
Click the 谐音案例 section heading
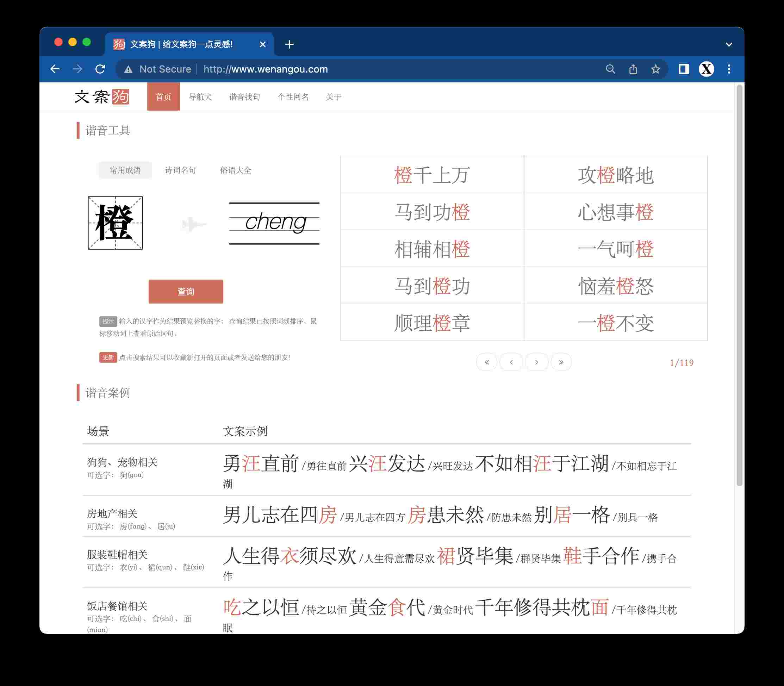[x=107, y=393]
